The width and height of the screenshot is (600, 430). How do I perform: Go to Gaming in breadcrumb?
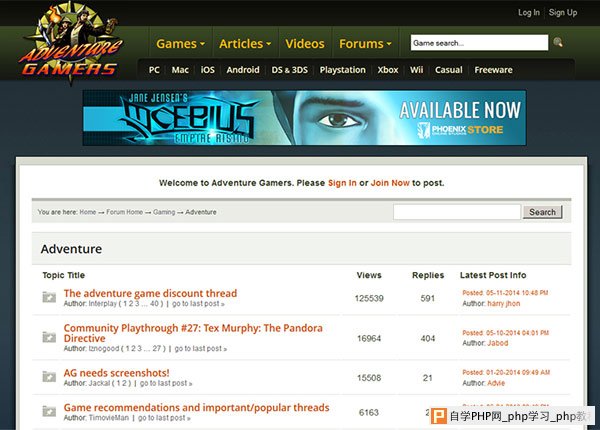[x=164, y=212]
